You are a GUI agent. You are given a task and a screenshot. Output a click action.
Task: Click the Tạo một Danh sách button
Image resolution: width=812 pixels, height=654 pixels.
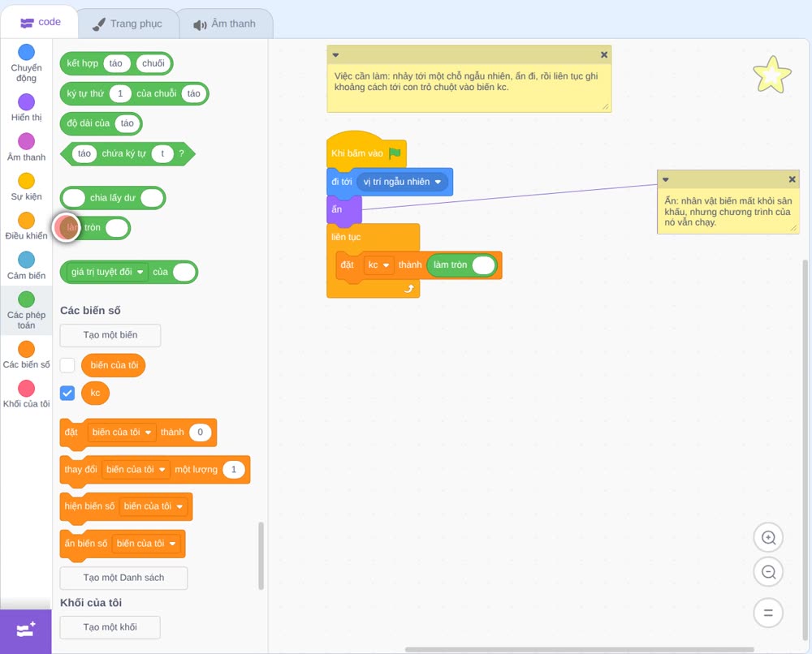pyautogui.click(x=123, y=578)
